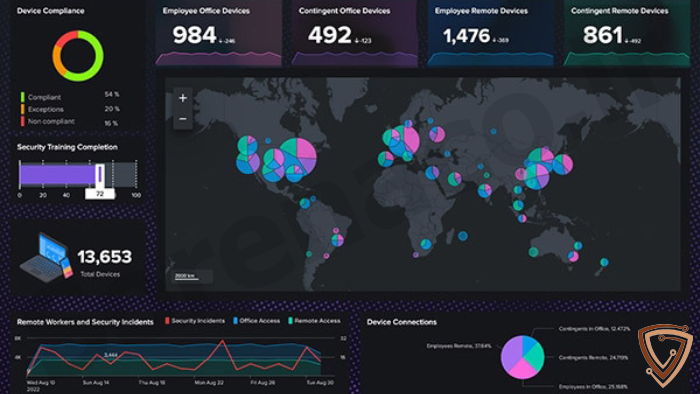Click the Non compliant red legend swatch
The width and height of the screenshot is (700, 394).
point(22,121)
